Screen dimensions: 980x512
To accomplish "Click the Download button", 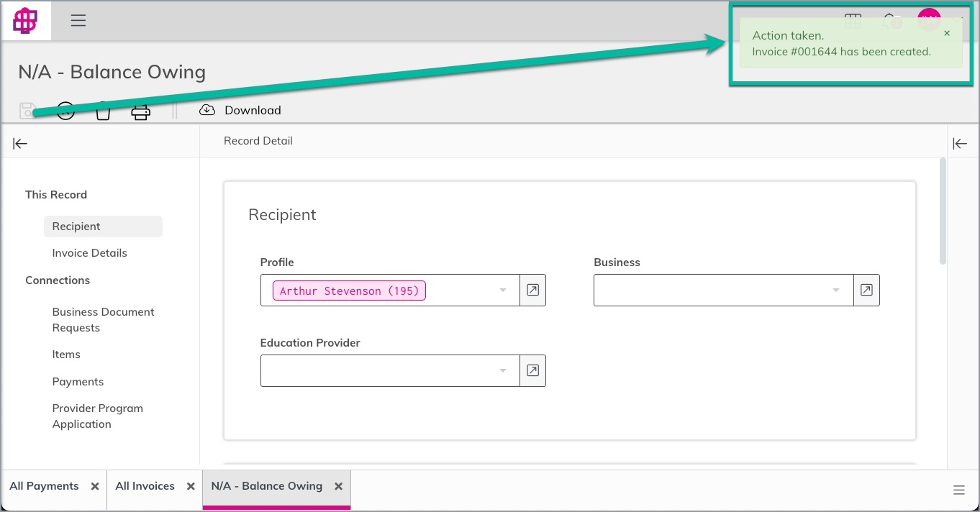I will (240, 110).
